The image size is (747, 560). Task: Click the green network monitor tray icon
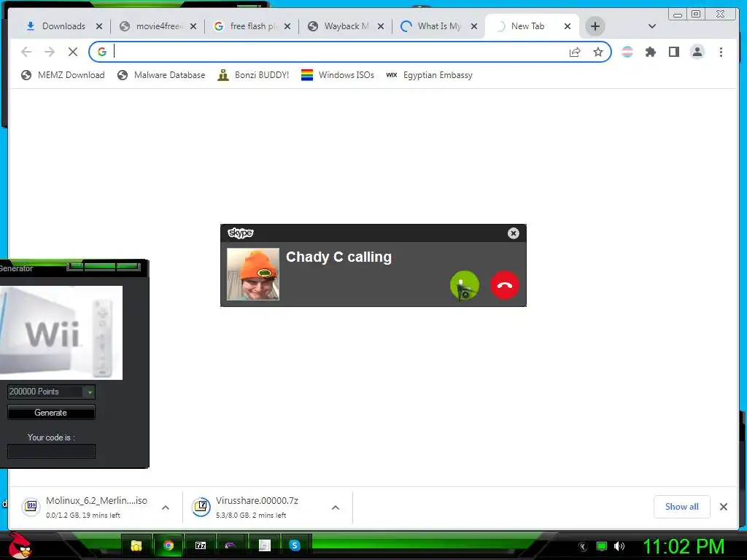pyautogui.click(x=602, y=546)
